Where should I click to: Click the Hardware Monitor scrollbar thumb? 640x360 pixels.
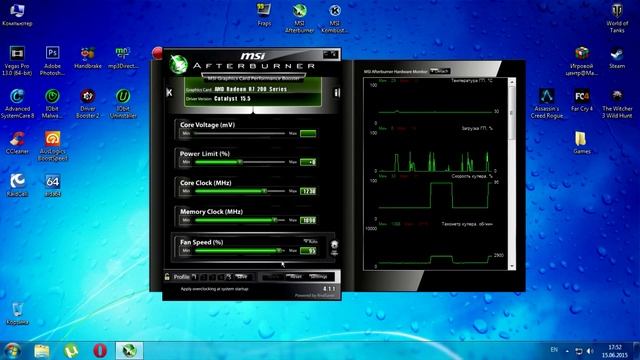(512, 112)
